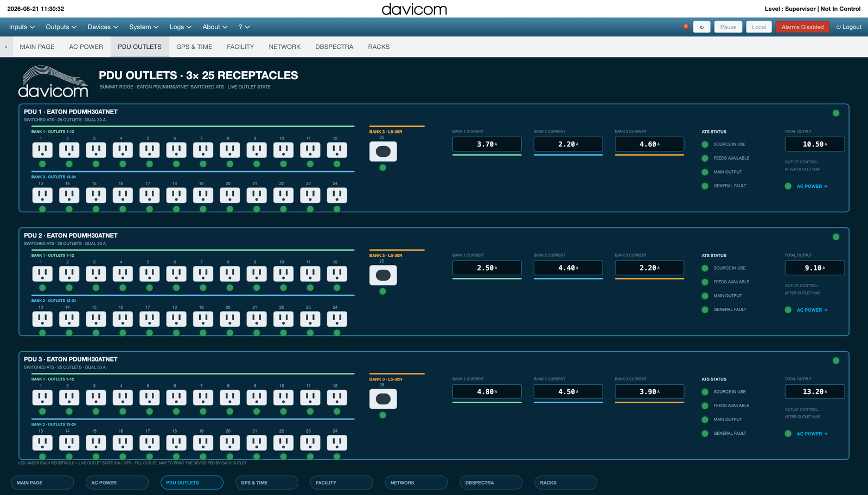The height and width of the screenshot is (495, 868).
Task: Open the Logs dropdown menu
Action: [x=180, y=27]
